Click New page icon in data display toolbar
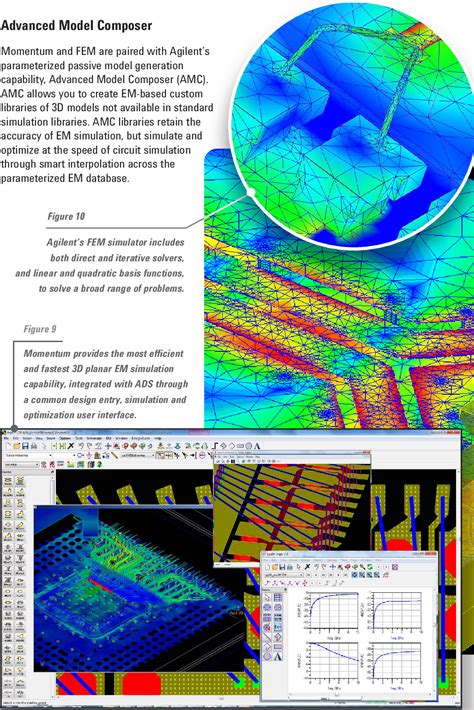Image resolution: width=474 pixels, height=710 pixels. [268, 567]
